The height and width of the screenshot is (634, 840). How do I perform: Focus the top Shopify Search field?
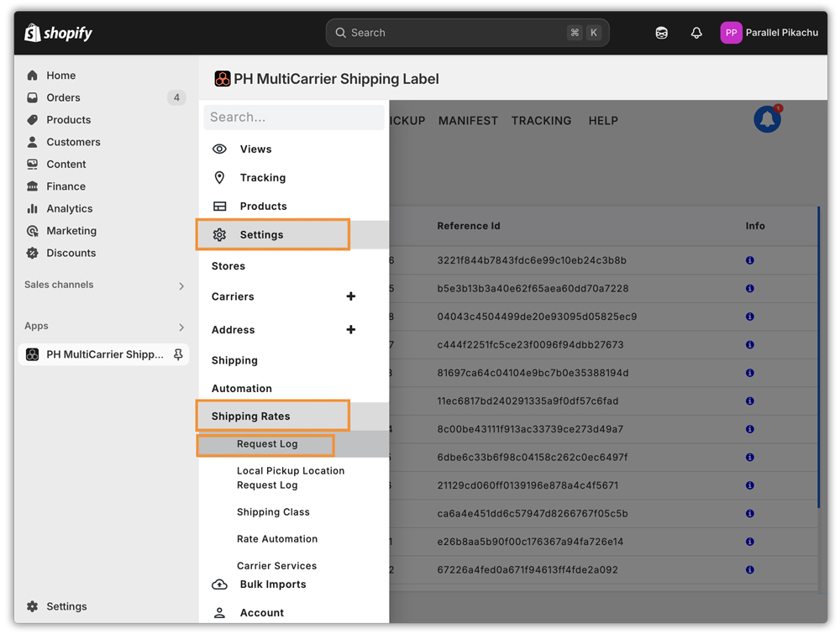[x=467, y=33]
